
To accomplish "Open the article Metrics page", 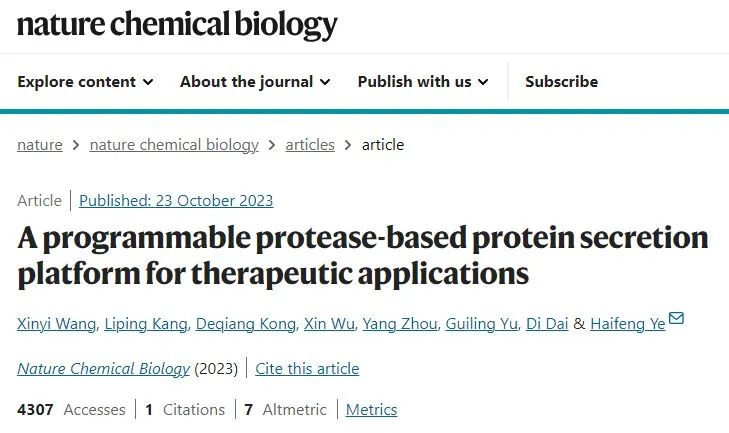I will tap(371, 410).
